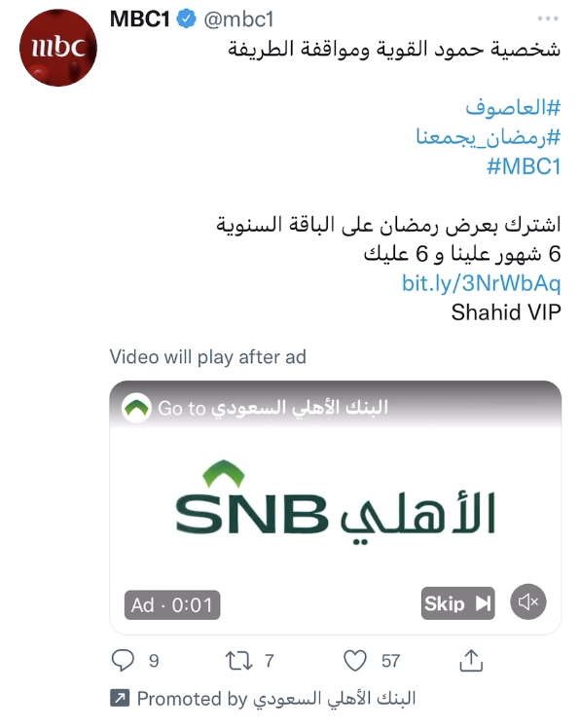Click the blue verified badge next to MBC1
This screenshot has height=728, width=580.
tap(187, 19)
